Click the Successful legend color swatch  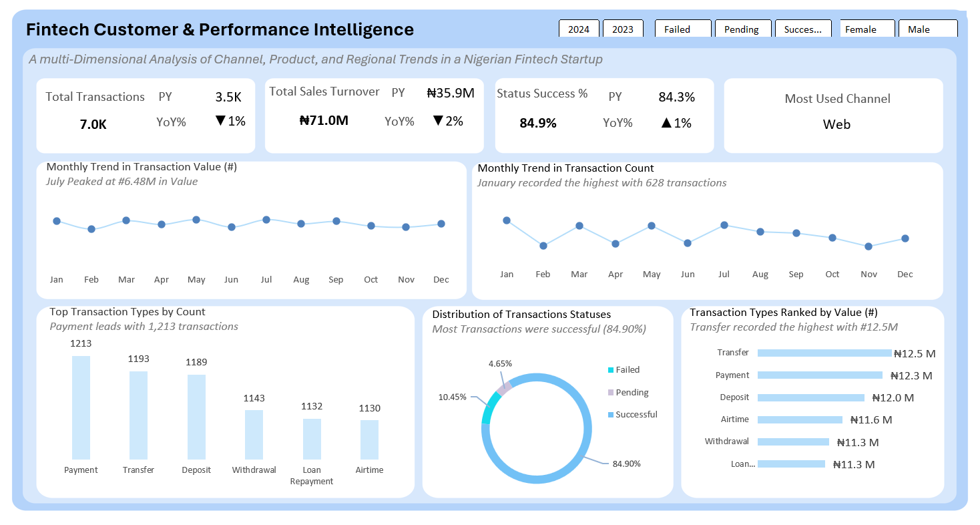point(610,415)
